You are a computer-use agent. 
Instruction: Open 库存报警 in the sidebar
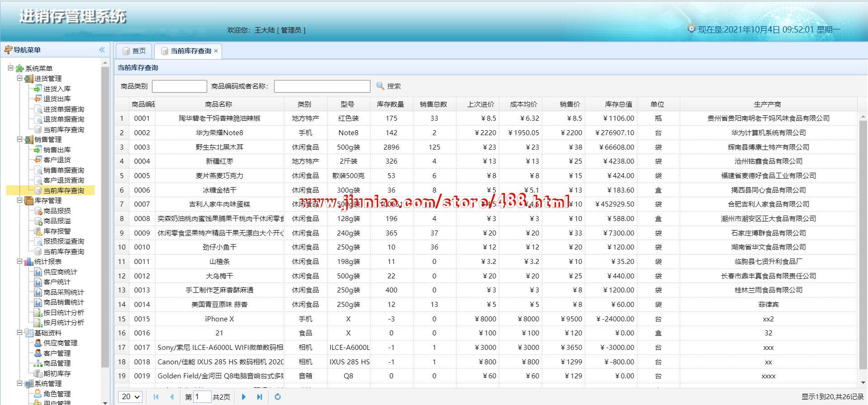pos(57,231)
